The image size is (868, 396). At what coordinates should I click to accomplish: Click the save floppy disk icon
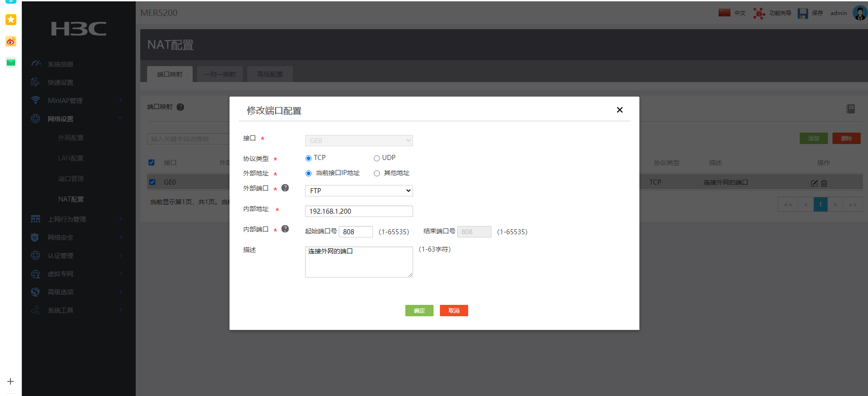(x=802, y=13)
